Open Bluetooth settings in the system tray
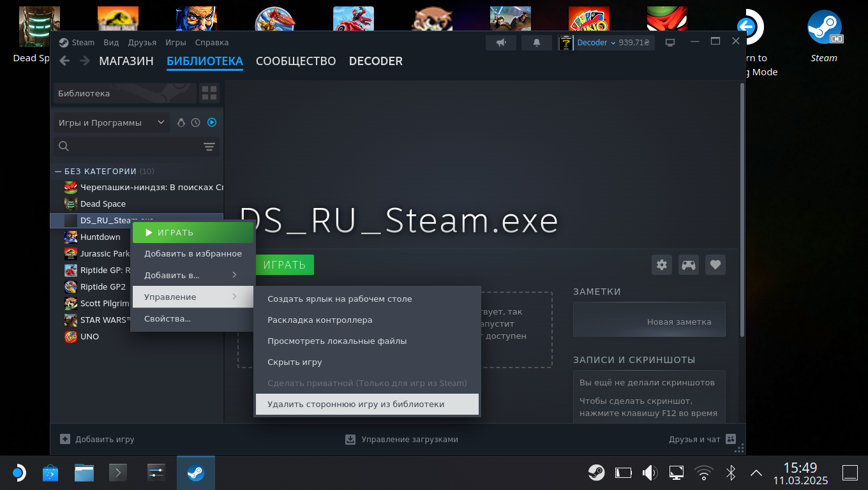The width and height of the screenshot is (868, 490). tap(731, 473)
